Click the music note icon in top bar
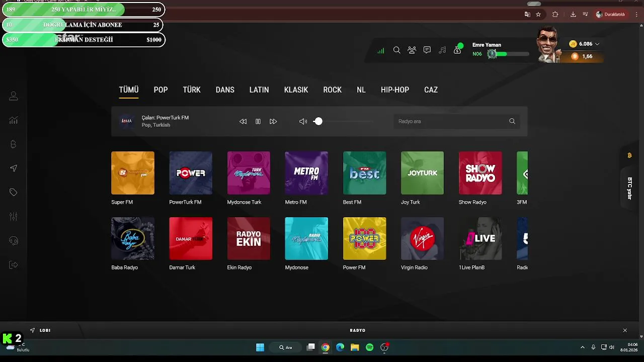Viewport: 644px width, 362px height. [x=442, y=50]
